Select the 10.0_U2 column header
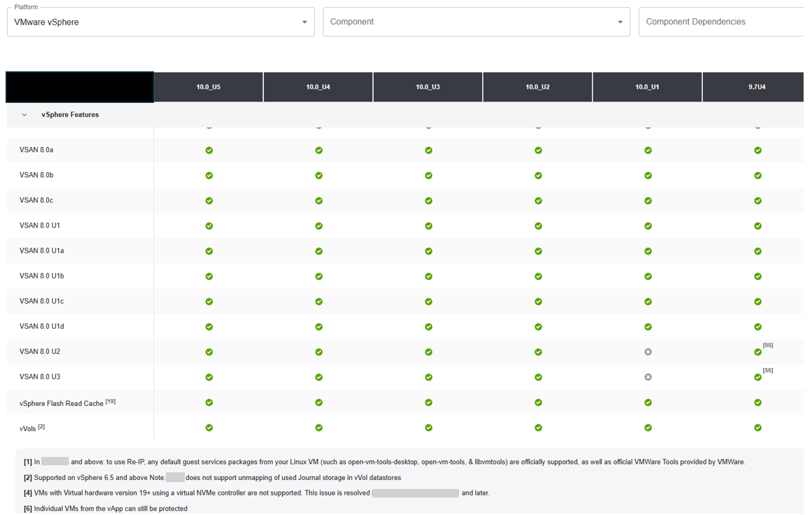812x515 pixels. click(x=538, y=87)
